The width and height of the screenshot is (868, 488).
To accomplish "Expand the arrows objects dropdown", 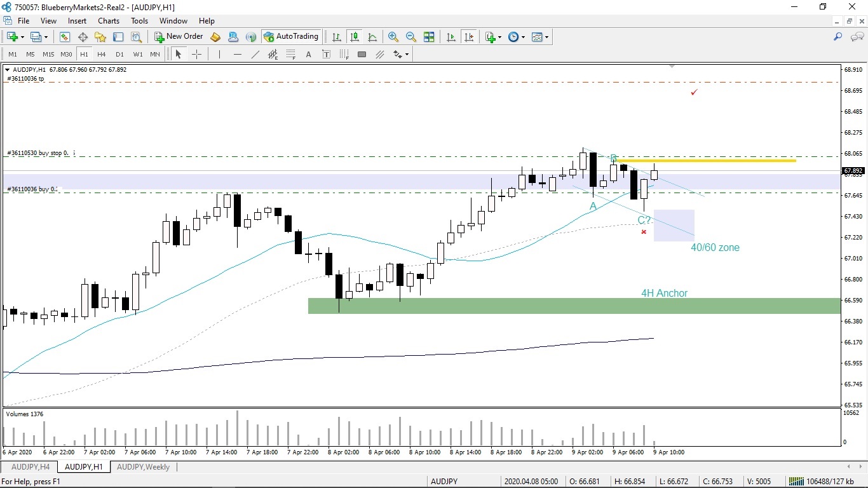I will coord(407,55).
